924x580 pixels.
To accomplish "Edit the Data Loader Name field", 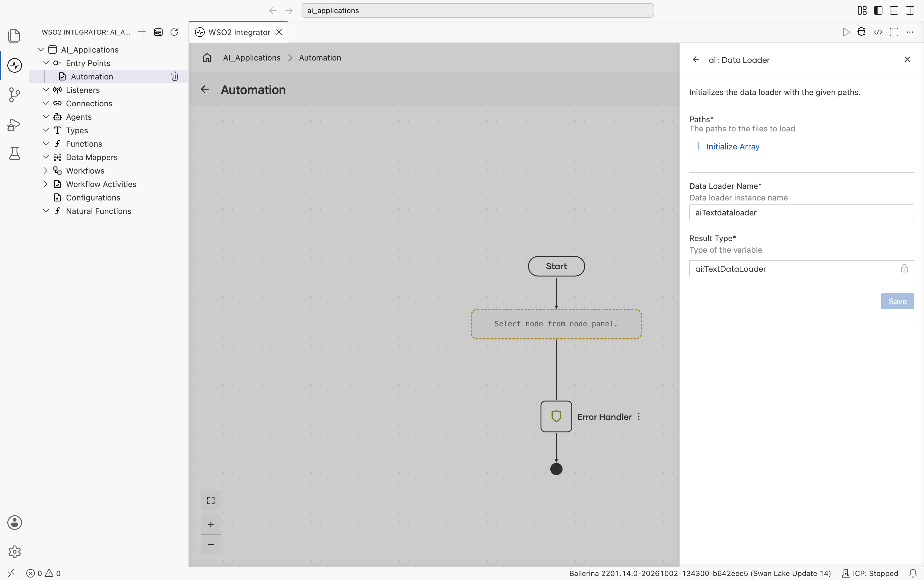I will (801, 212).
